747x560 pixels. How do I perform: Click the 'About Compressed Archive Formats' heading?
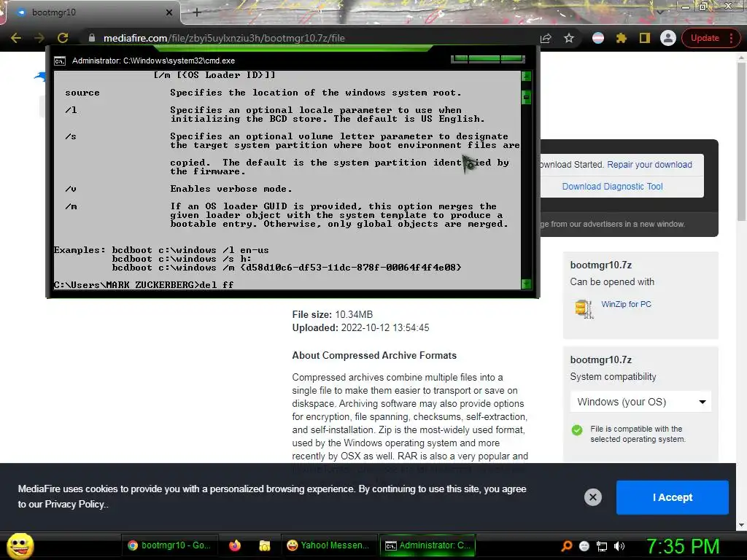coord(374,356)
